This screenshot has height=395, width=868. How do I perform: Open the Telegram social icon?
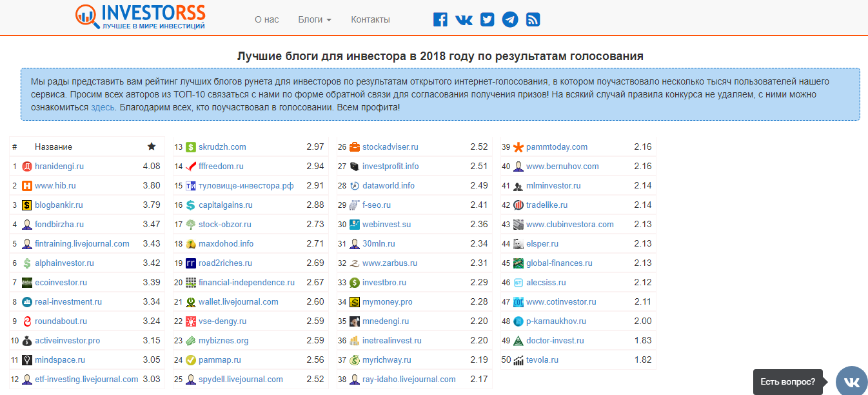tap(510, 19)
